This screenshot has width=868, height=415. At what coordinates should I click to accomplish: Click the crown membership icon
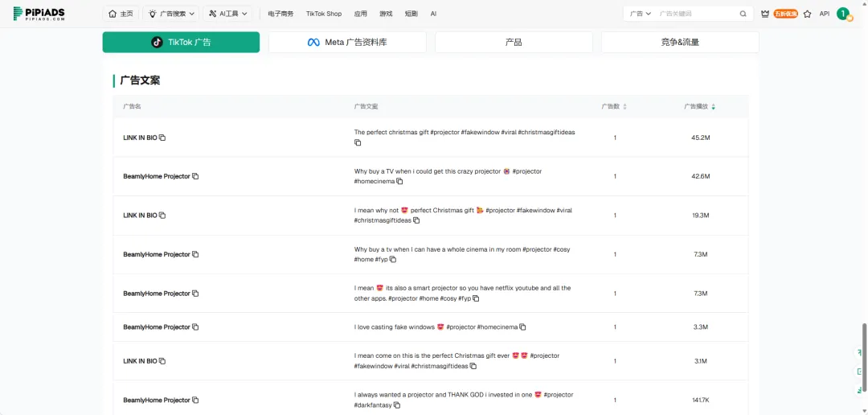click(x=765, y=14)
